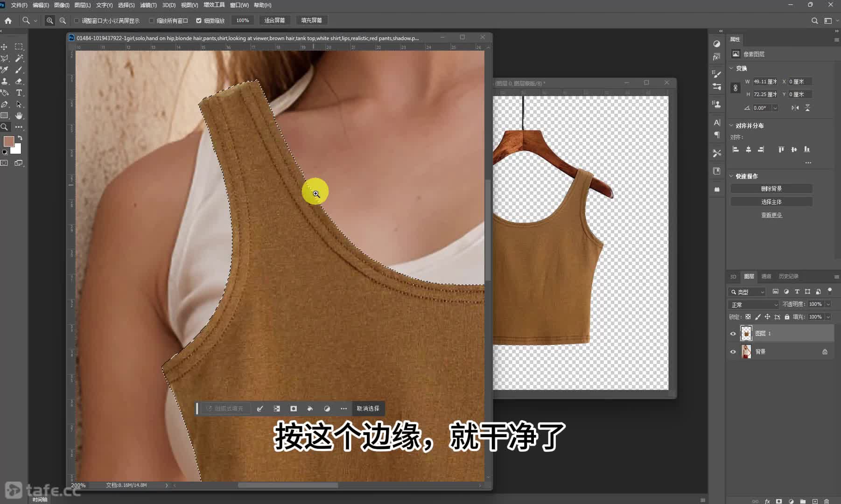The width and height of the screenshot is (841, 504).
Task: Enable resize windows to fit checkbox
Action: (77, 21)
